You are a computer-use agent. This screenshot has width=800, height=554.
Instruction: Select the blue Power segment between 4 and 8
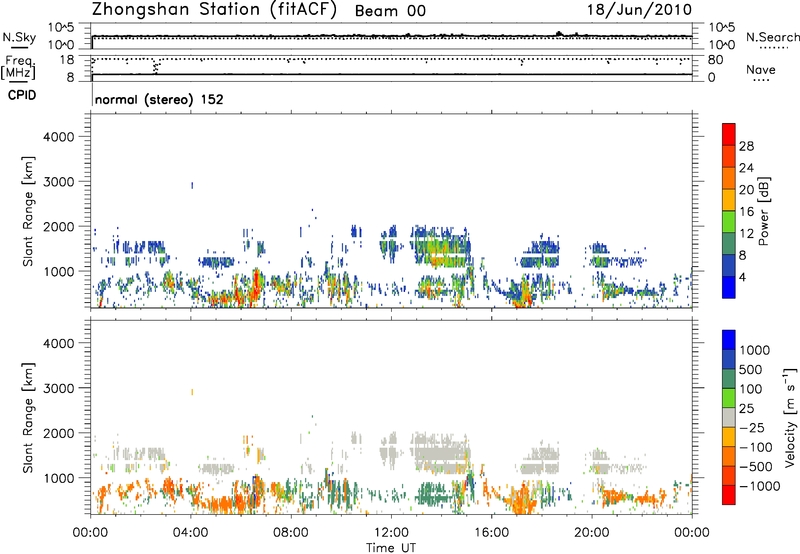729,265
